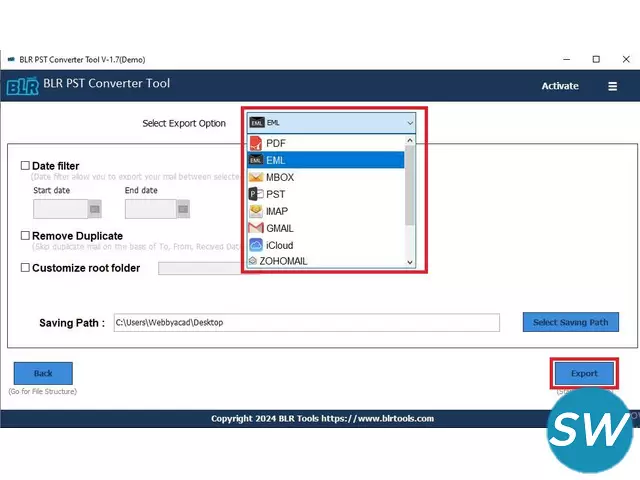Open the Start date calendar picker
640x480 pixels.
[95, 209]
